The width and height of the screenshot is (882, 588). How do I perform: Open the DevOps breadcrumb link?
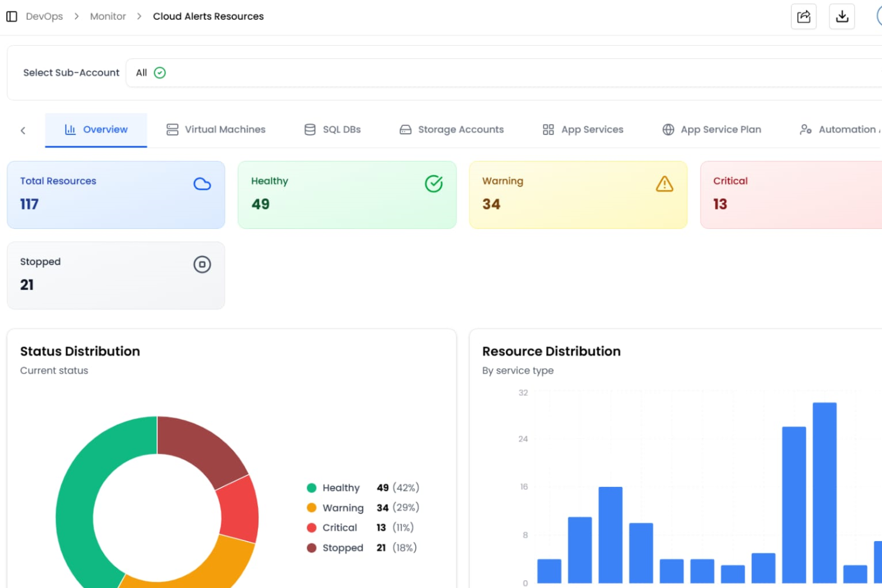click(x=44, y=16)
